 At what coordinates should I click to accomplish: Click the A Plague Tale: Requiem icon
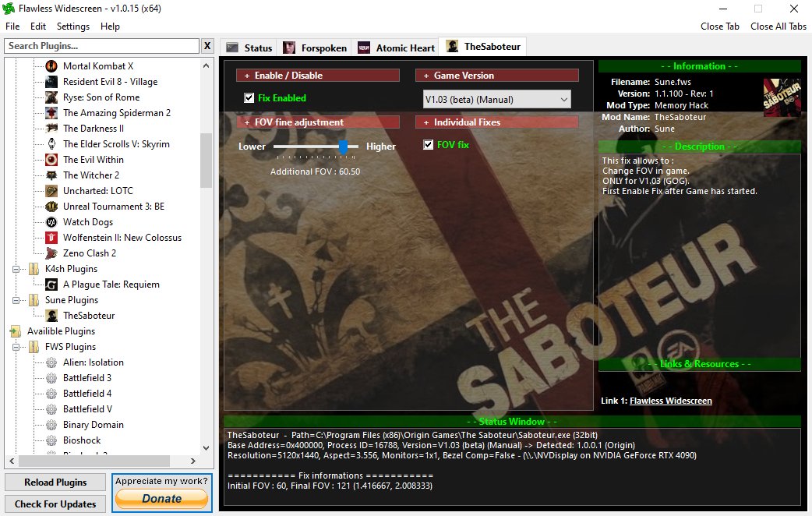pos(51,285)
